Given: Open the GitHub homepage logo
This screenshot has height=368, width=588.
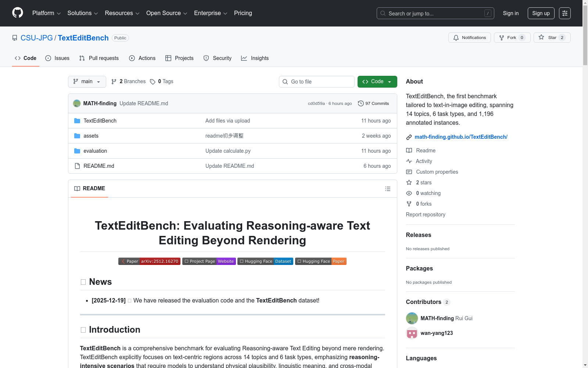Looking at the screenshot, I should [x=18, y=13].
